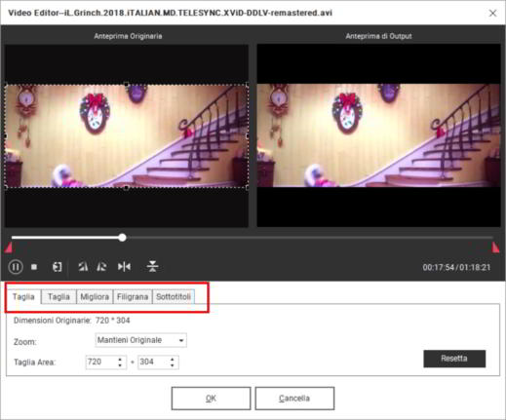Click the Anteprima di Output preview
Screen dimensions: 506x420
[x=378, y=135]
